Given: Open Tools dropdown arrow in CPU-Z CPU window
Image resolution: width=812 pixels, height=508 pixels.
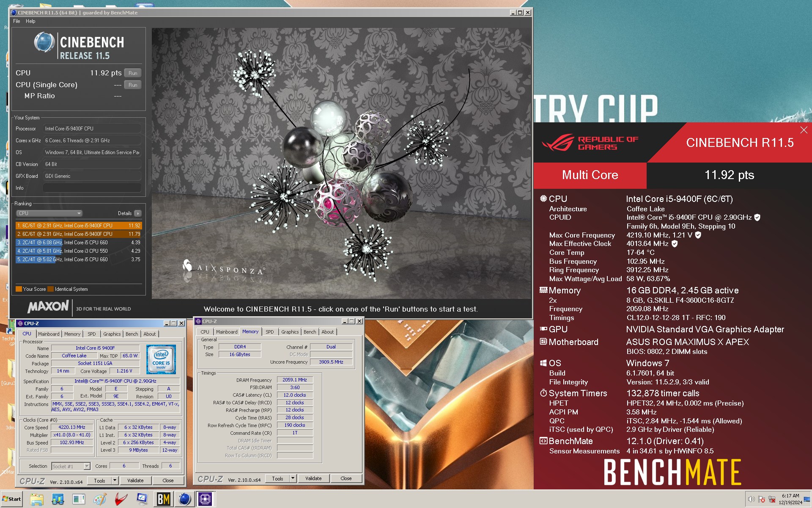Looking at the screenshot, I should pyautogui.click(x=115, y=480).
